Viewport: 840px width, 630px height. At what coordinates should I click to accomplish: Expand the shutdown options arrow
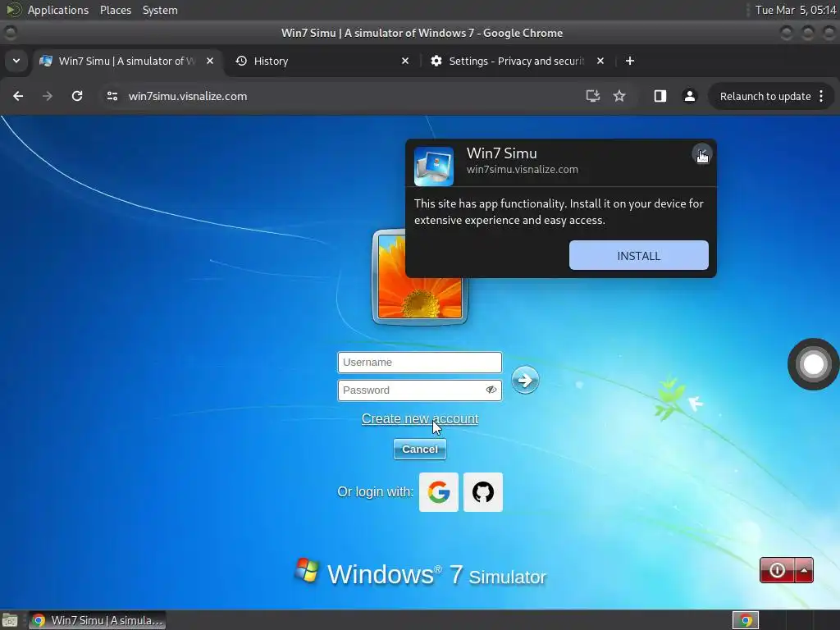point(804,570)
